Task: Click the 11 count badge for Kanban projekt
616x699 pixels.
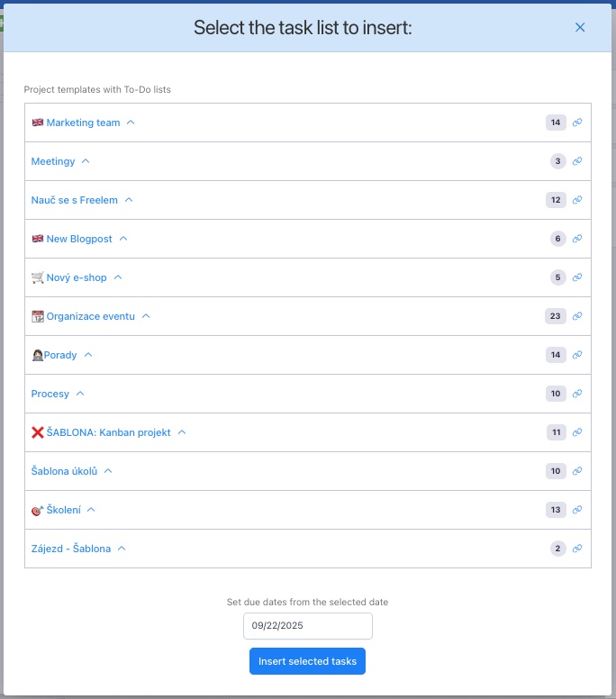Action: click(x=557, y=432)
